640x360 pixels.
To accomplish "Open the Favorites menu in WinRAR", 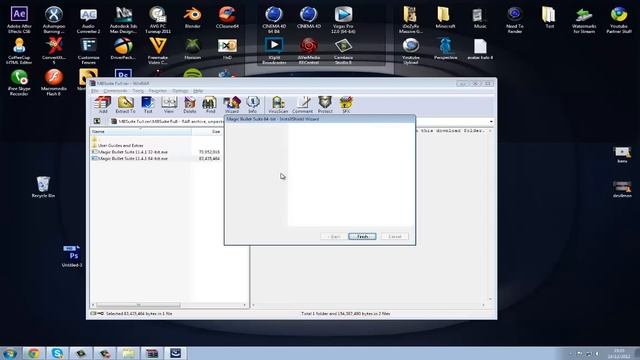I will (158, 91).
